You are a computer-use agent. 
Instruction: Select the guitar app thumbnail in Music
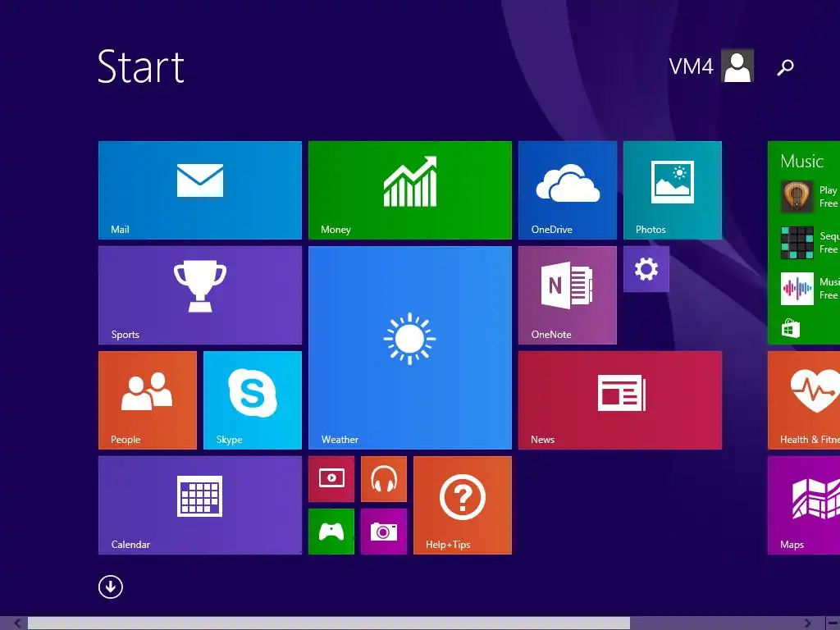pos(797,197)
